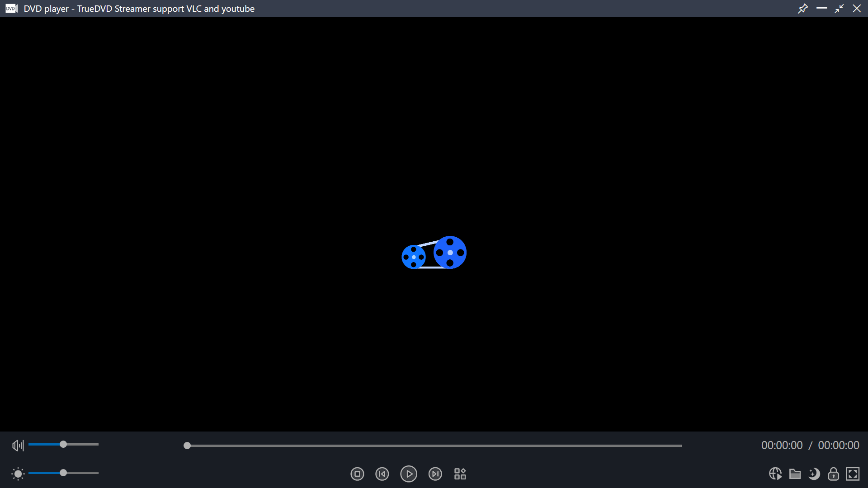
Task: Open the playlist grid view
Action: click(460, 474)
